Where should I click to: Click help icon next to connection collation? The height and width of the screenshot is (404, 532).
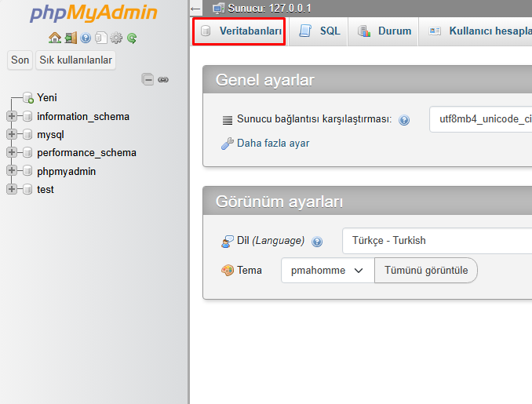(404, 120)
